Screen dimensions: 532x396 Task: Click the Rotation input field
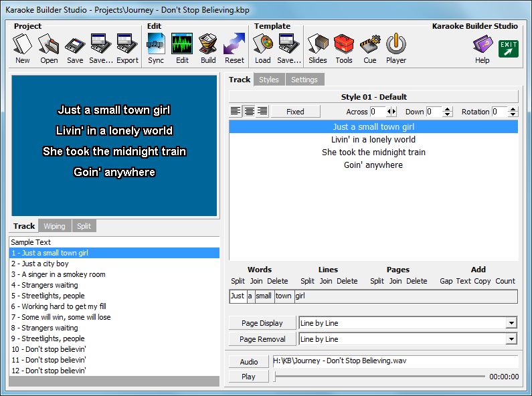coord(501,112)
